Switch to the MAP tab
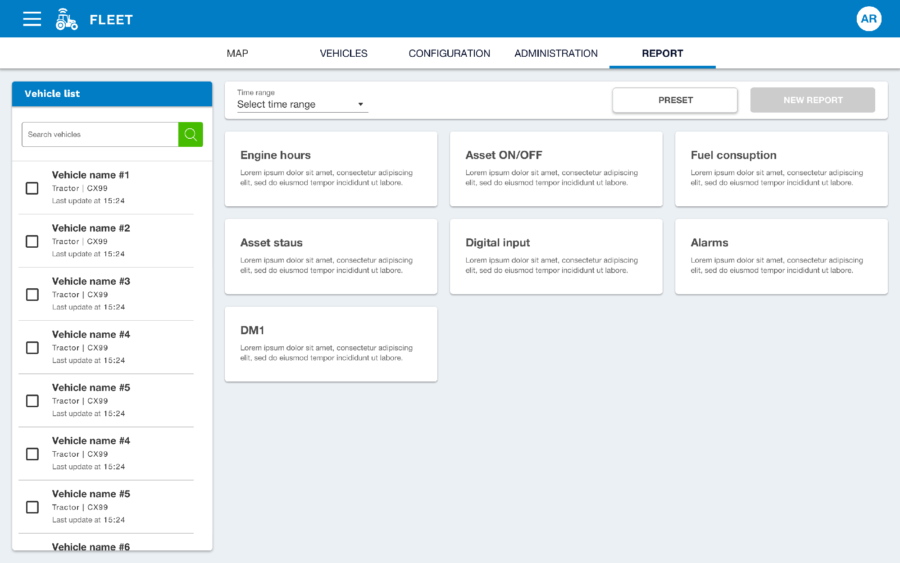Screen dimensions: 900x563 (x=237, y=53)
